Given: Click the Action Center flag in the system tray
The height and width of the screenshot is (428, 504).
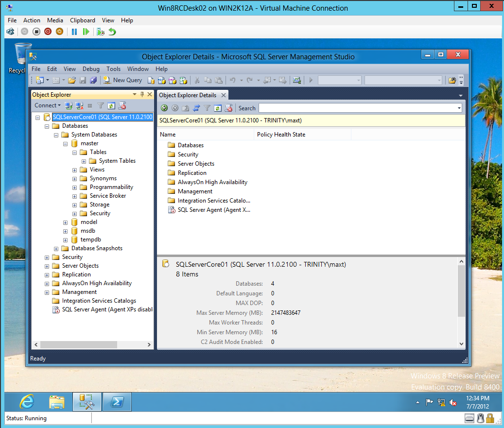Looking at the screenshot, I should pos(429,402).
